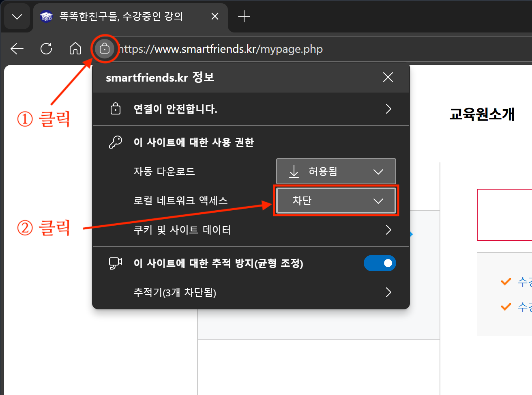Expand 추적기(3개 차단됨) tracker list

tap(388, 292)
